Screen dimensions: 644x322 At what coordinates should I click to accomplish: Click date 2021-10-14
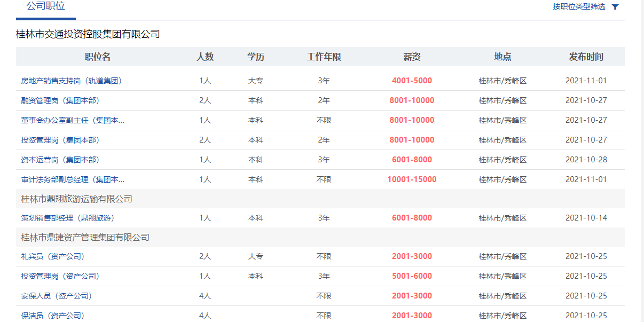tap(586, 218)
